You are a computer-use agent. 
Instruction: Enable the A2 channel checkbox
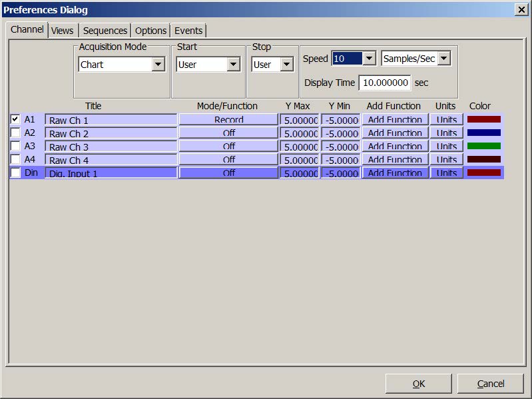coord(15,133)
